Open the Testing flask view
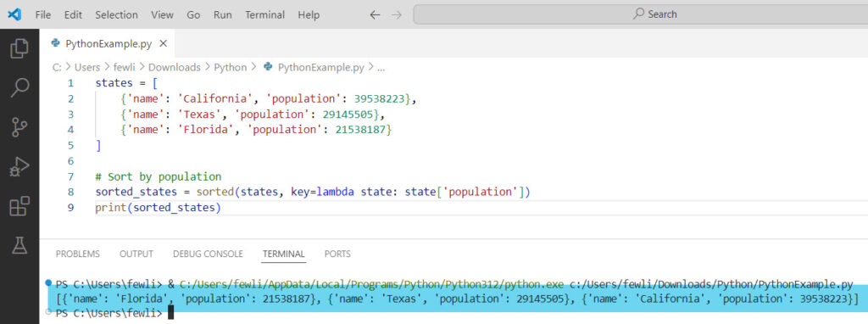868x324 pixels. click(19, 245)
